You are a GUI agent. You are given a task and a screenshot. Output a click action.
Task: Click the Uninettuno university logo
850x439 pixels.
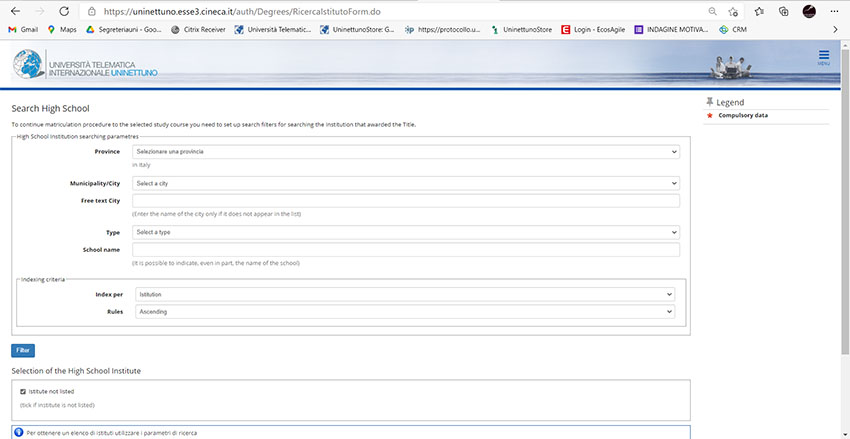(85, 66)
